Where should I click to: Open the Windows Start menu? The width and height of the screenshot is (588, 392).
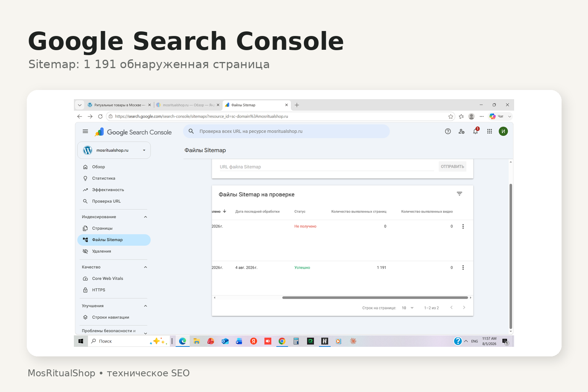tap(81, 341)
